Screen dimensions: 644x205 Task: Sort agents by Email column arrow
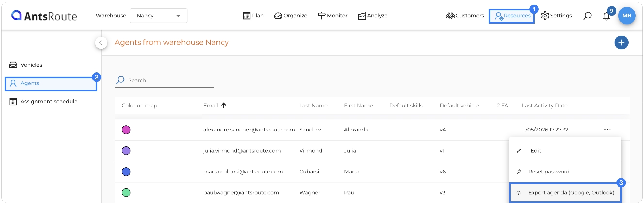tap(224, 106)
